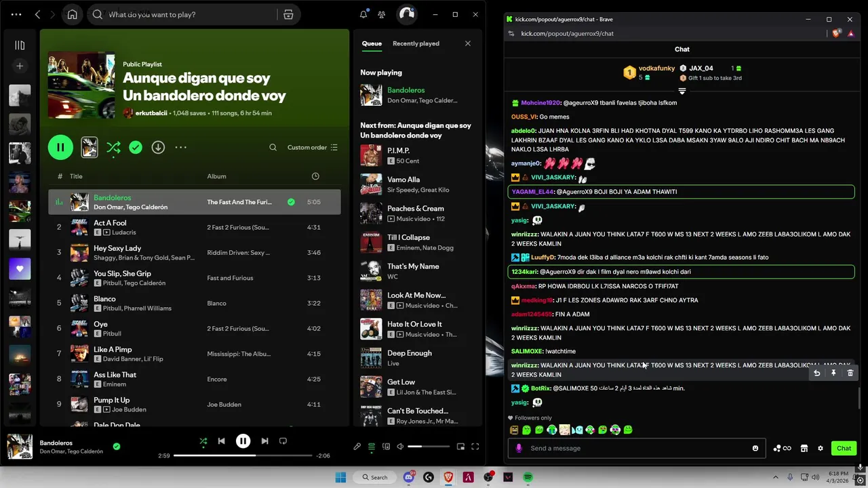Screen dimensions: 868x488
Task: Open the Liked Songs purple heart tile
Action: (x=20, y=269)
